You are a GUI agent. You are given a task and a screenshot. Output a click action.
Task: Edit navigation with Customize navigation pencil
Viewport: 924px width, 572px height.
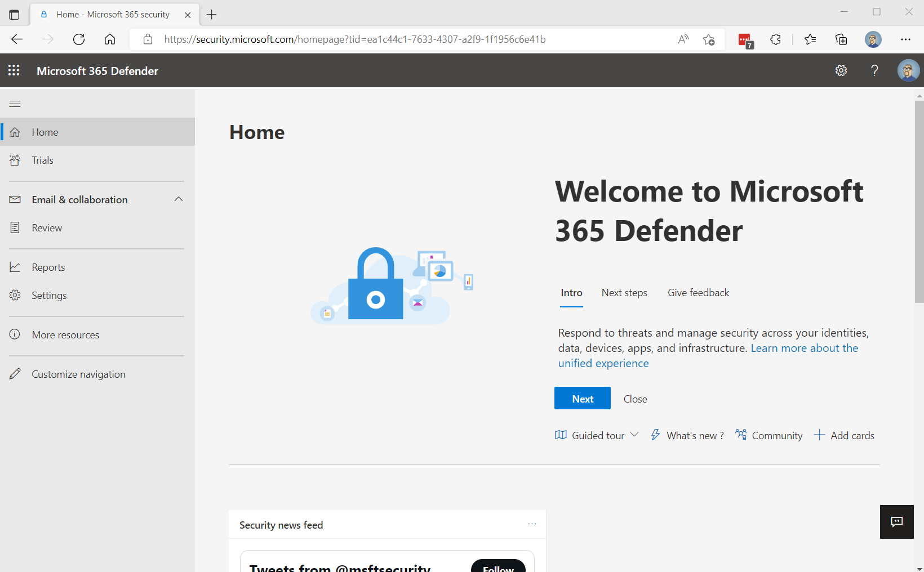pos(78,374)
